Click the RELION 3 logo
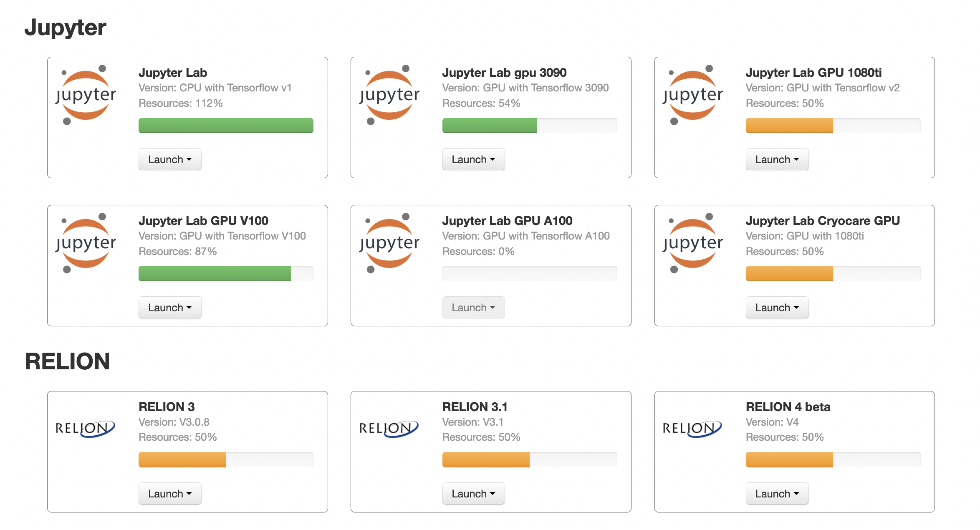The image size is (980, 530). tap(85, 429)
